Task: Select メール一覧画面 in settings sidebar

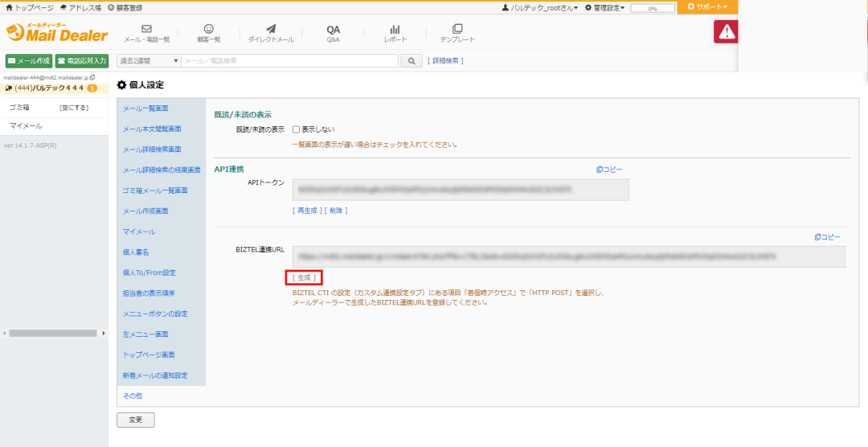Action: coord(145,108)
